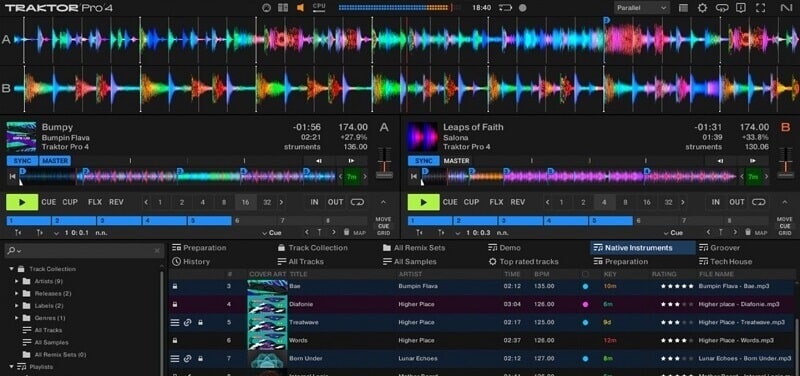Viewport: 800px width, 376px height.
Task: Open the History favorite clock folder
Action: point(191,261)
